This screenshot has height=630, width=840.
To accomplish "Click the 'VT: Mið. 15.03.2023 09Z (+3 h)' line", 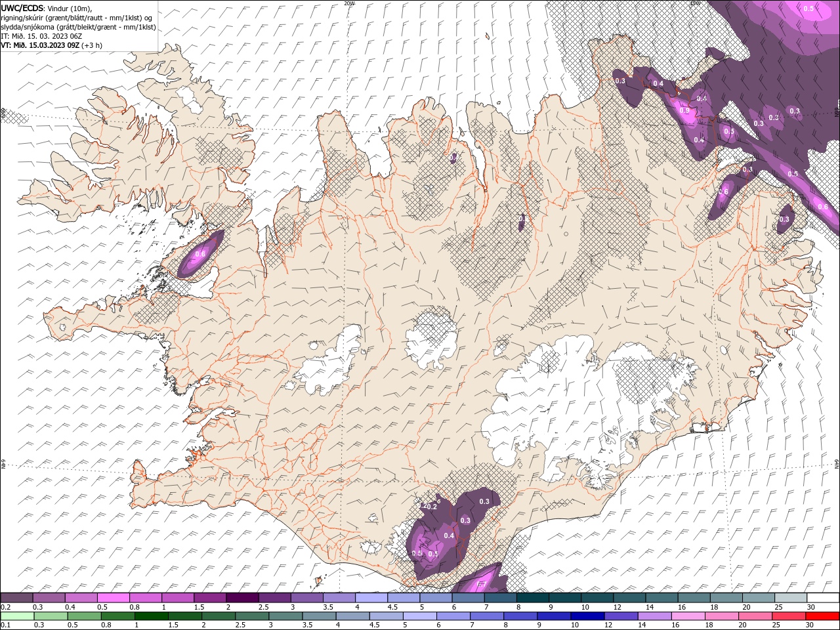I will tap(51, 45).
